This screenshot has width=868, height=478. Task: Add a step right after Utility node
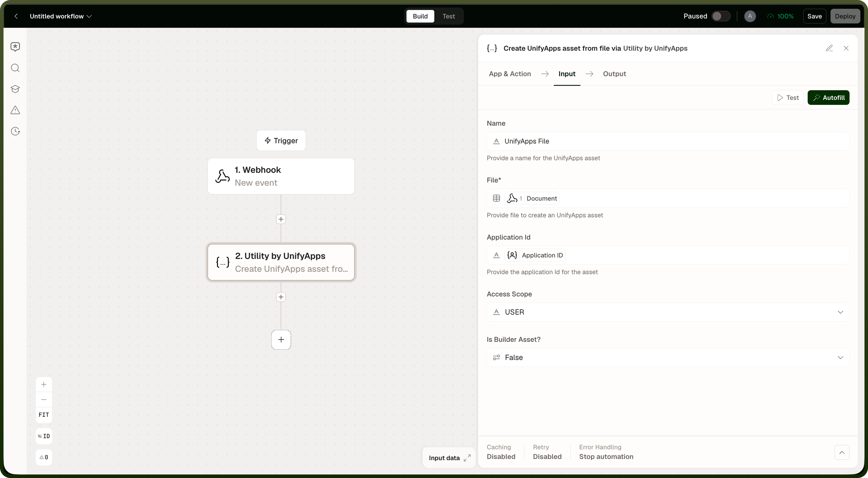tap(281, 297)
